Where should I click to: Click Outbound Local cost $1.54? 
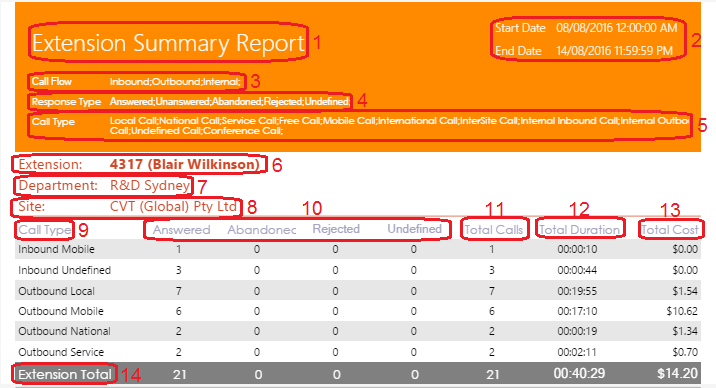click(685, 291)
